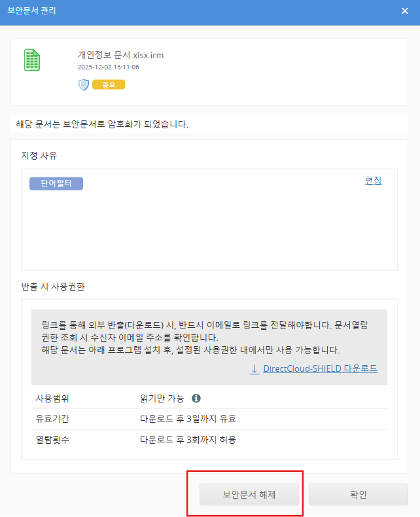This screenshot has height=517, width=420.
Task: Click the 반출 시 사용권한 heading
Action: [53, 286]
